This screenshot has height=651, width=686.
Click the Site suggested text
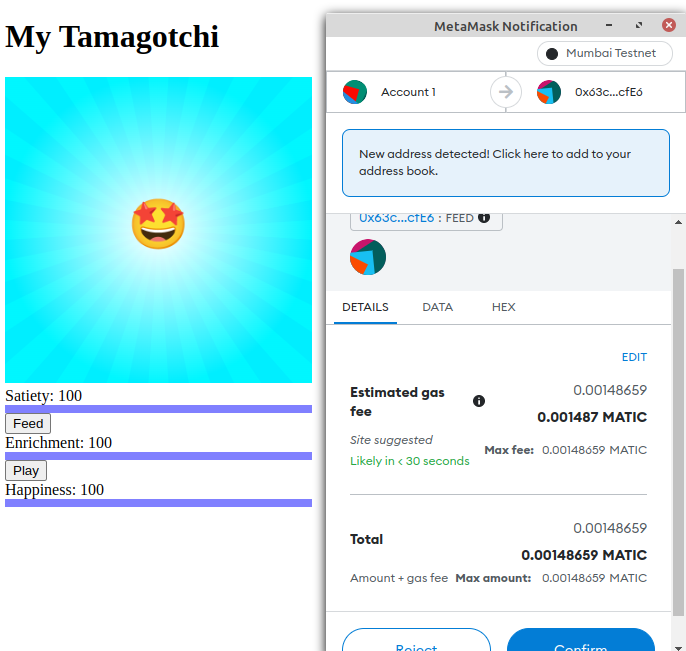391,440
